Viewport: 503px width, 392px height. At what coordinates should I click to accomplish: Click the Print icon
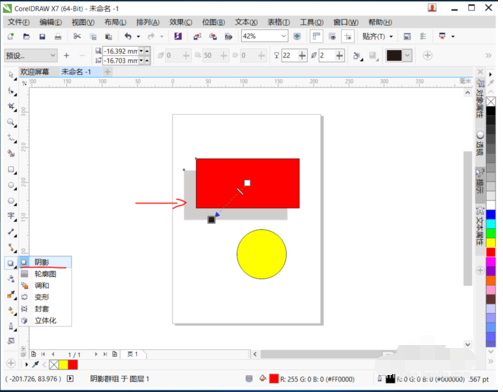point(58,36)
